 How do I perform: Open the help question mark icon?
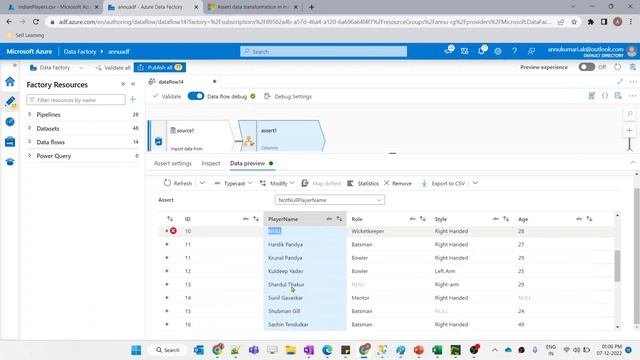tap(514, 51)
